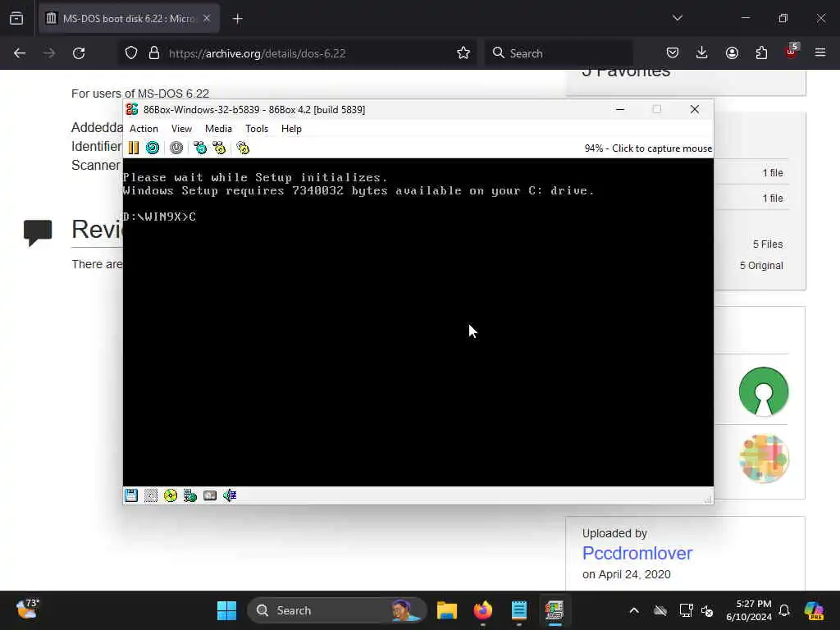Image resolution: width=840 pixels, height=630 pixels.
Task: Reload the archive.org page
Action: click(x=79, y=53)
